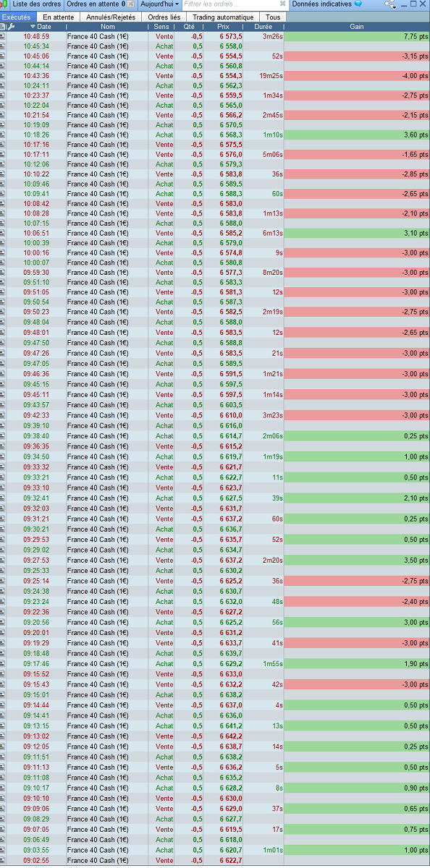
Task: Select the -4,00 pts gain cell
Action: point(357,75)
